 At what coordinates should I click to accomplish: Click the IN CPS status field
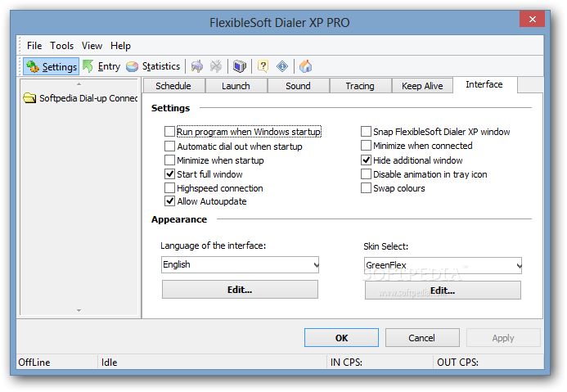[x=380, y=363]
